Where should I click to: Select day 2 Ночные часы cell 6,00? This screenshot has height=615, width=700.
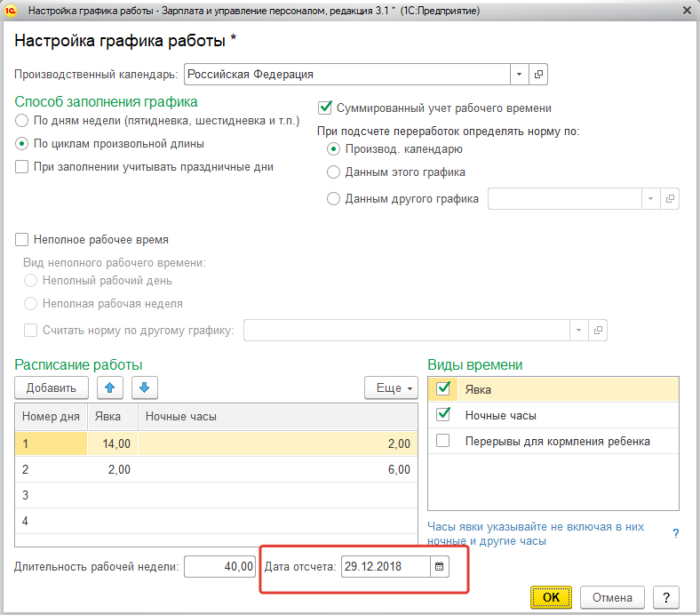pos(278,469)
